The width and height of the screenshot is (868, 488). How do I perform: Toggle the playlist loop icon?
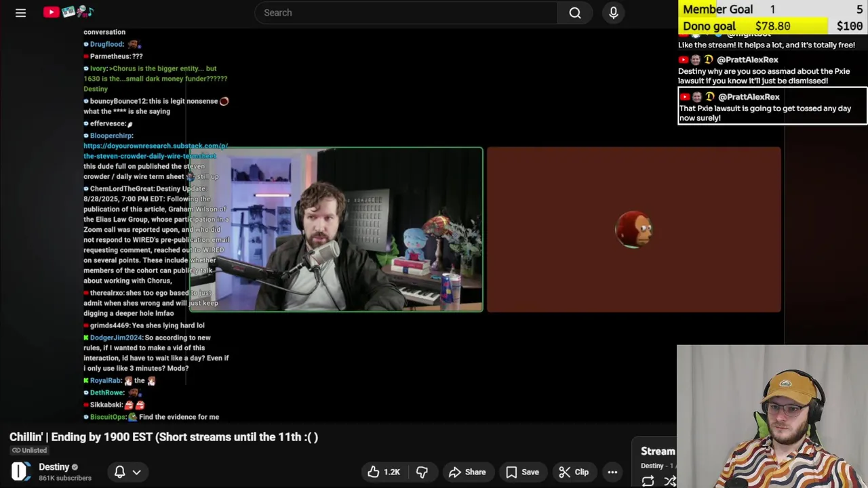[x=648, y=481]
